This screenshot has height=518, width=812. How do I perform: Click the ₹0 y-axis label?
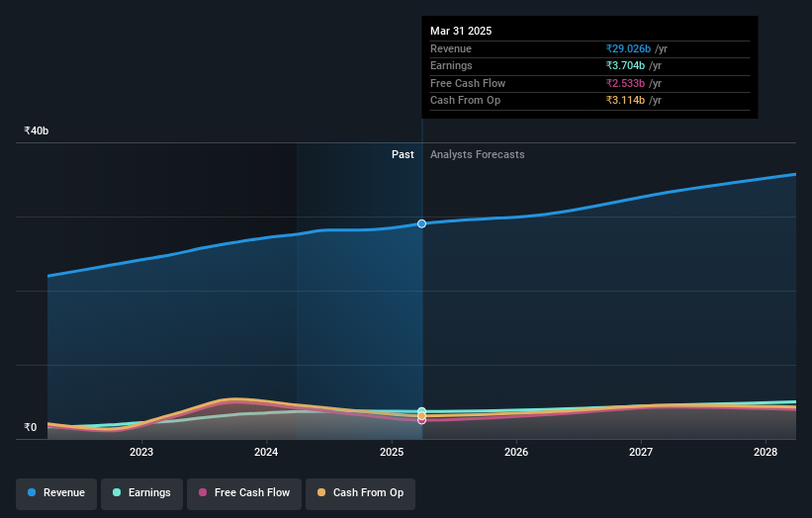click(31, 427)
